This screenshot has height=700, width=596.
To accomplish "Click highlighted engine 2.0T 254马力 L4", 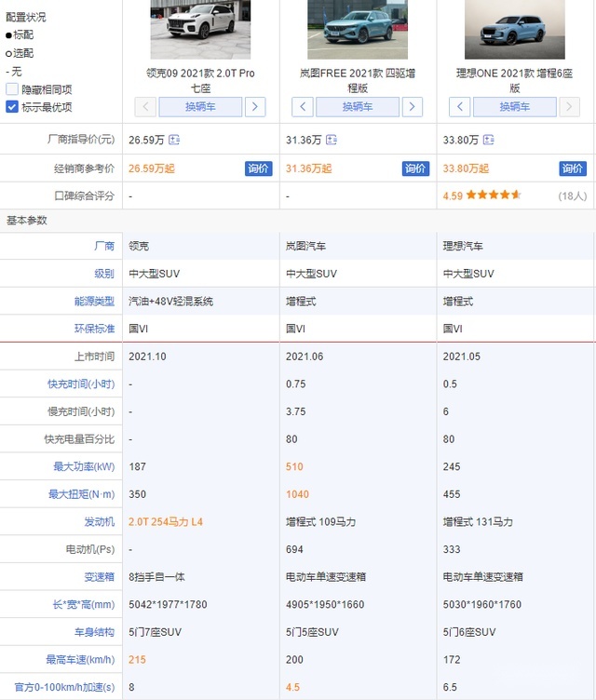I will click(166, 521).
